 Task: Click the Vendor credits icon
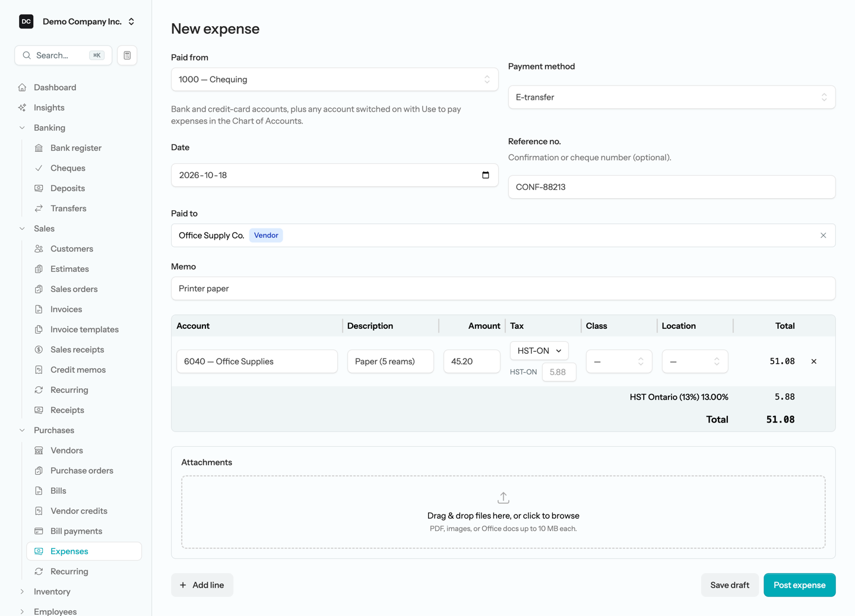point(39,511)
